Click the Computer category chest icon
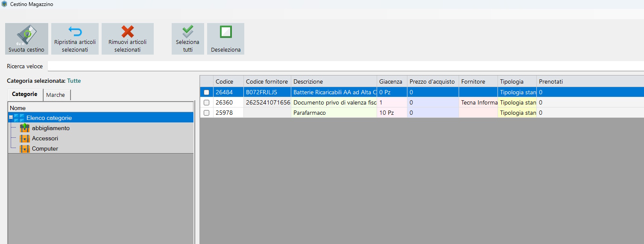Screen dimensions: 644x244 pos(25,148)
